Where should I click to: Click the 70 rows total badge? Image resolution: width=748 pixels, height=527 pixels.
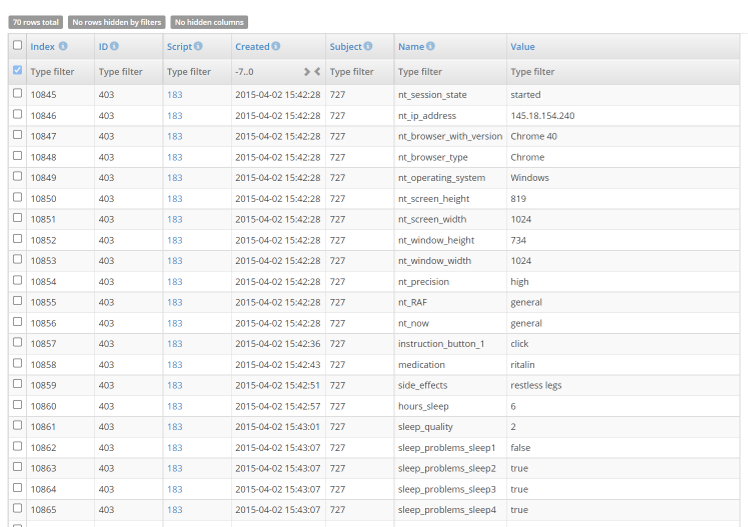tap(36, 22)
